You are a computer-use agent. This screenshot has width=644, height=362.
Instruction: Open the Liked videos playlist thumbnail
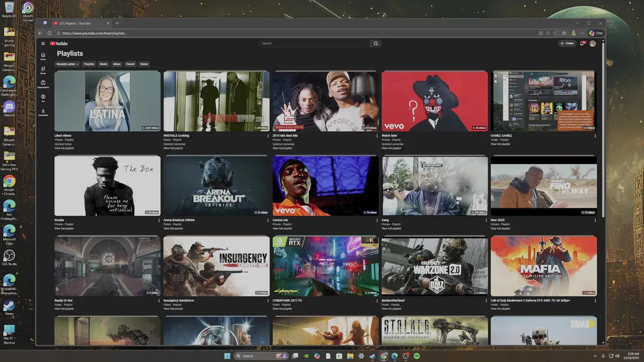(x=107, y=101)
